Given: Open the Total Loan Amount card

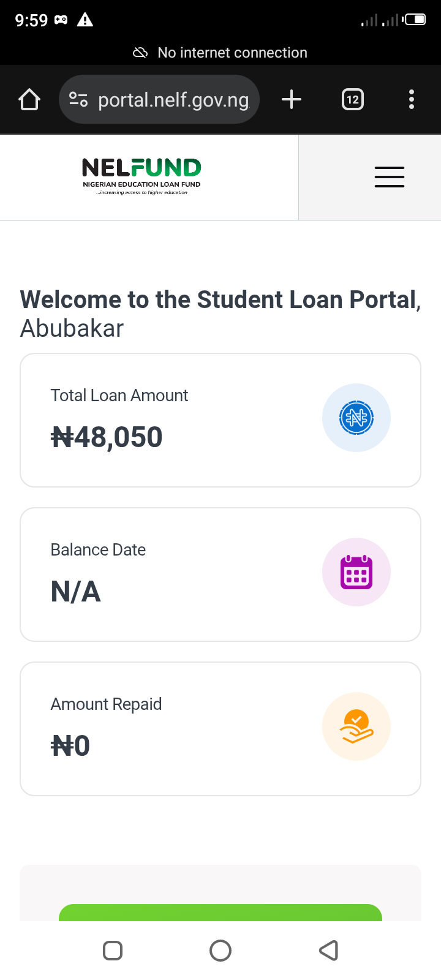Looking at the screenshot, I should [x=184, y=420].
